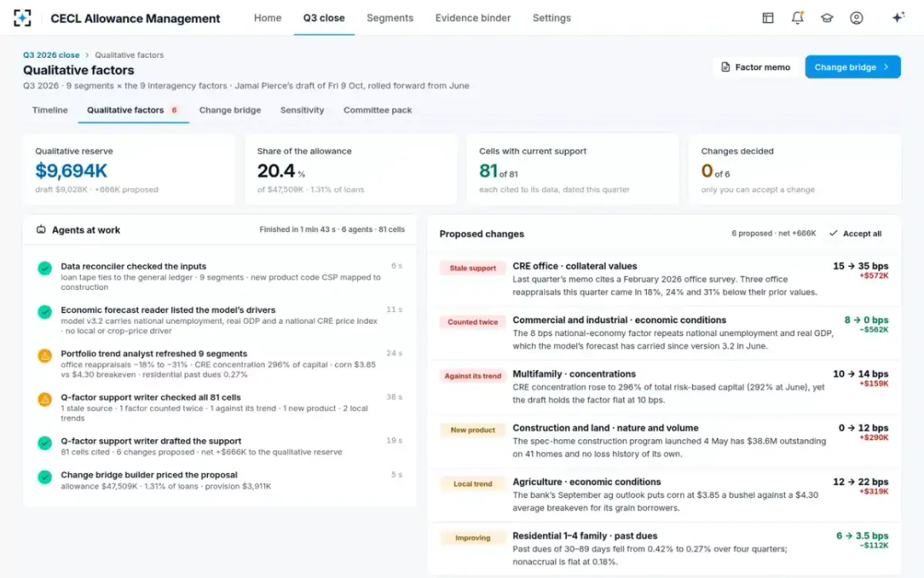The width and height of the screenshot is (924, 578).
Task: Click the 'Improving' tag
Action: coord(472,538)
